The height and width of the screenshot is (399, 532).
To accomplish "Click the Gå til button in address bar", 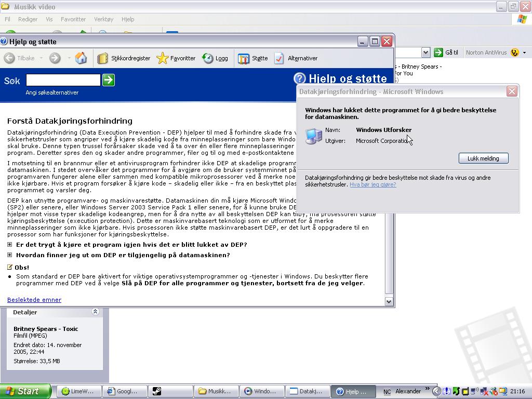I will [x=446, y=52].
